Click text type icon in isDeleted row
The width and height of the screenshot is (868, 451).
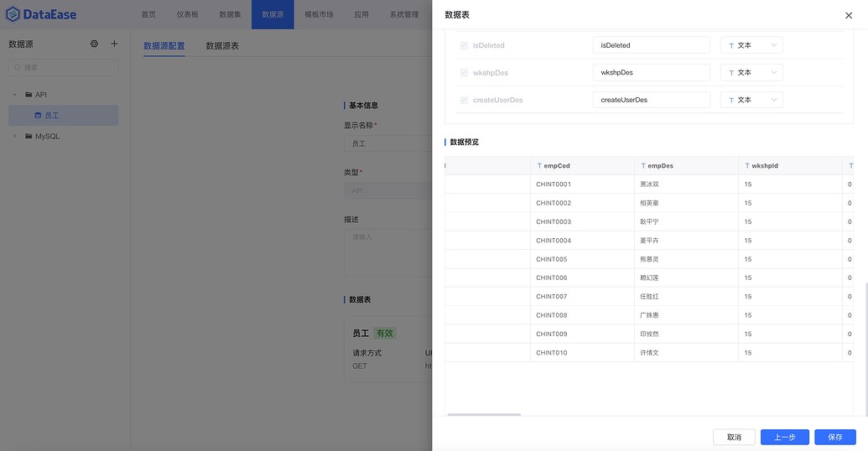point(731,45)
